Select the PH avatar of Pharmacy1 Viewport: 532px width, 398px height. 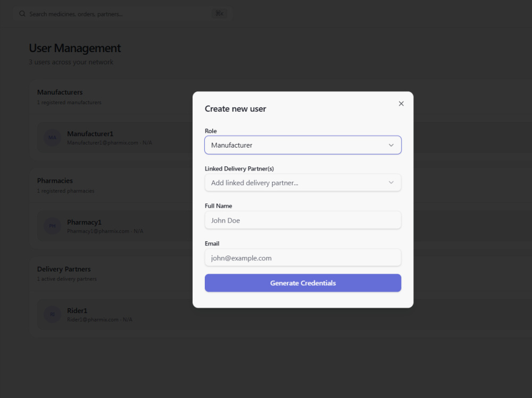(x=52, y=226)
